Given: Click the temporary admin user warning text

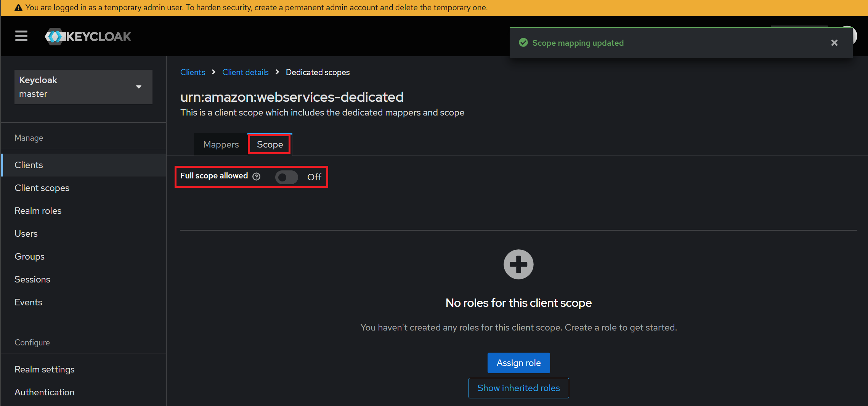Looking at the screenshot, I should coord(257,8).
